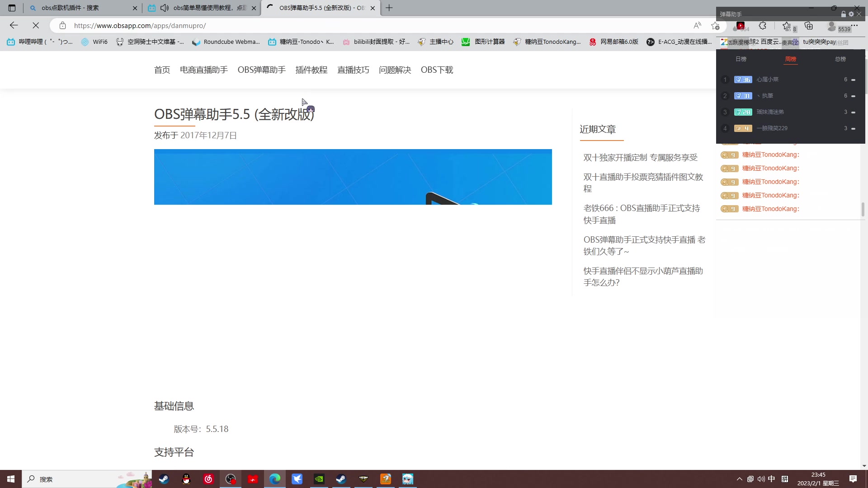This screenshot has height=488, width=868.
Task: Show hidden system tray icons
Action: (740, 479)
